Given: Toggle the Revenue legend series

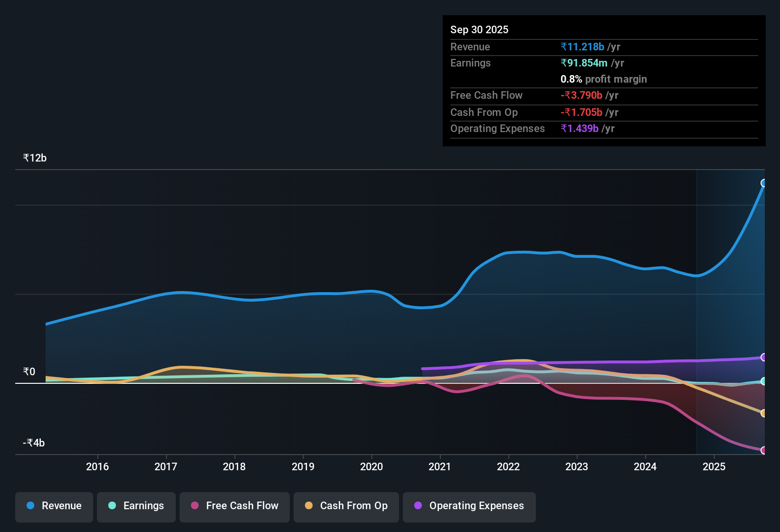Looking at the screenshot, I should coord(54,506).
